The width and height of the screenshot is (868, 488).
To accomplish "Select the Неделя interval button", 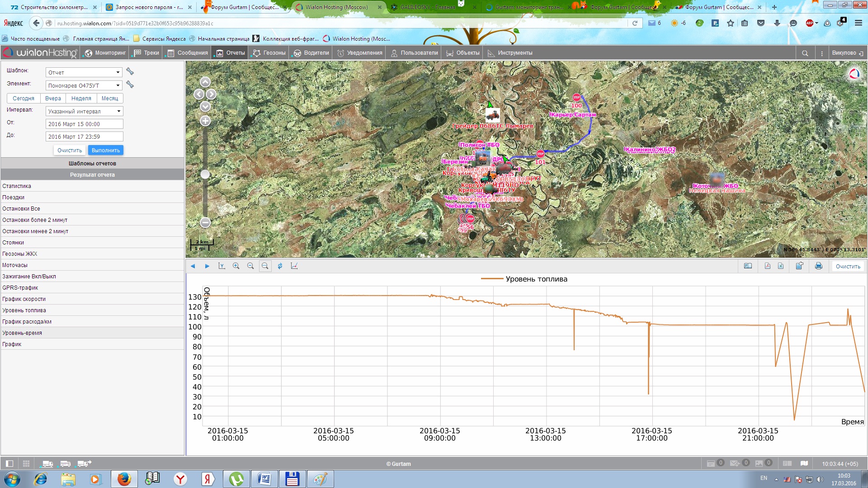I will [x=81, y=98].
